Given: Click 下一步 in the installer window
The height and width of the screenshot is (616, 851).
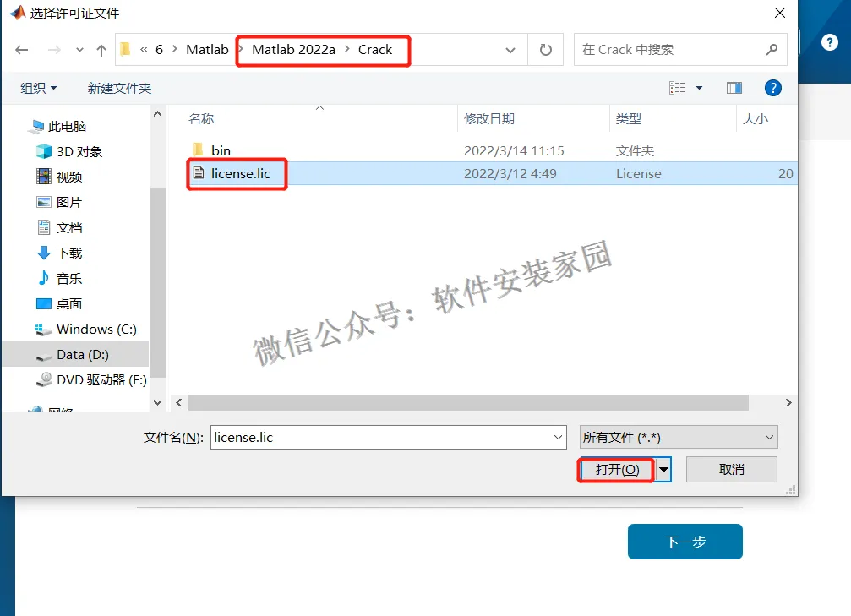Looking at the screenshot, I should pos(685,542).
